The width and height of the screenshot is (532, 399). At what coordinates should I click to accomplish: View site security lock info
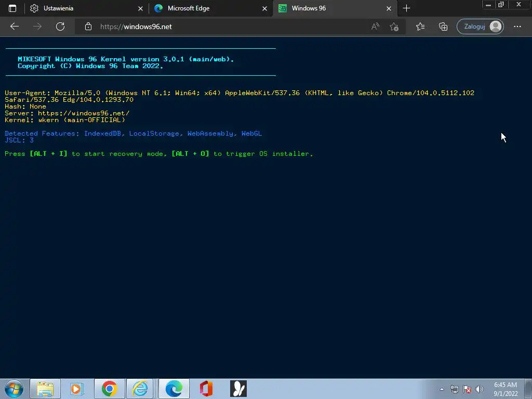[x=88, y=26]
